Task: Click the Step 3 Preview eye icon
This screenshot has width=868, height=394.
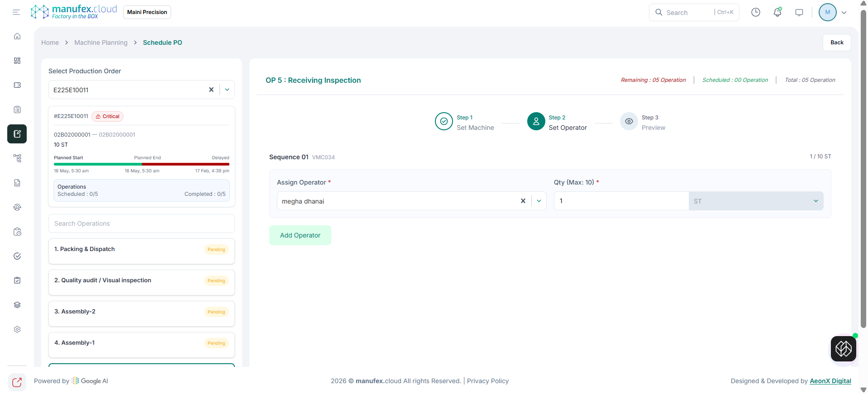Action: 629,121
